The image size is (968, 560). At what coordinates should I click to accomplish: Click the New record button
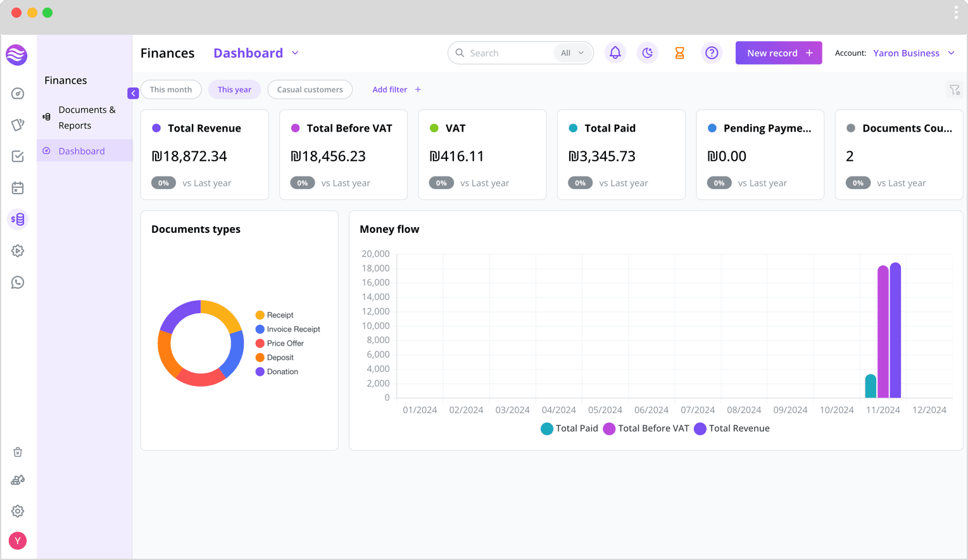[779, 53]
